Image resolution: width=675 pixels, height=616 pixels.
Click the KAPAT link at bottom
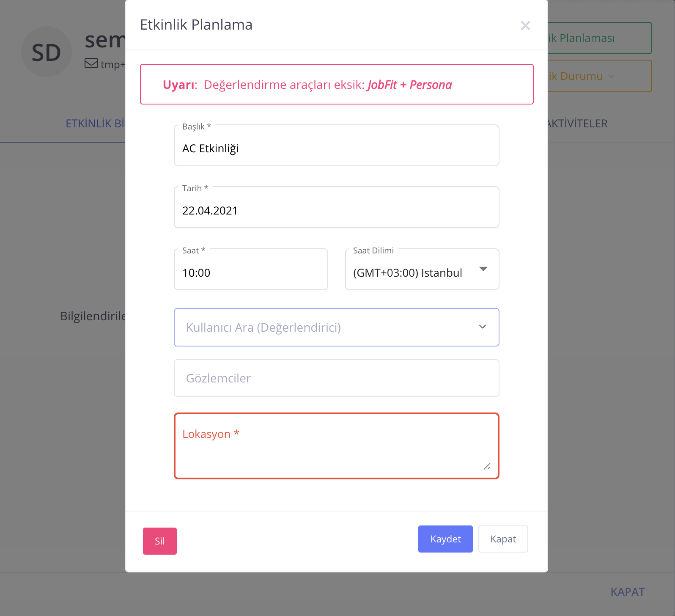(628, 592)
